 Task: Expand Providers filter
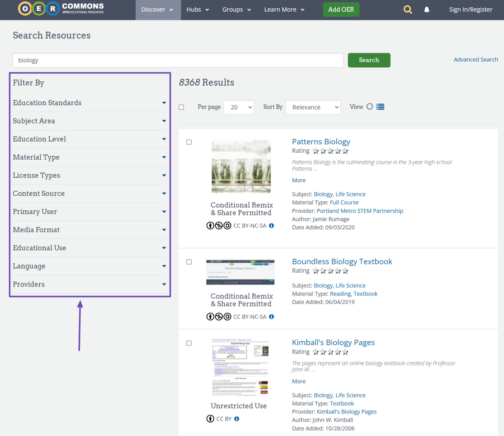tap(90, 284)
